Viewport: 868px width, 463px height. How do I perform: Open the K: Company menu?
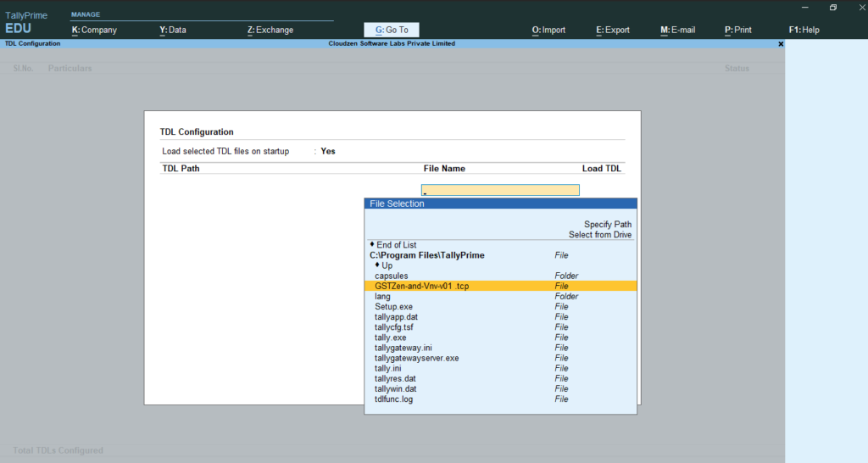point(94,30)
